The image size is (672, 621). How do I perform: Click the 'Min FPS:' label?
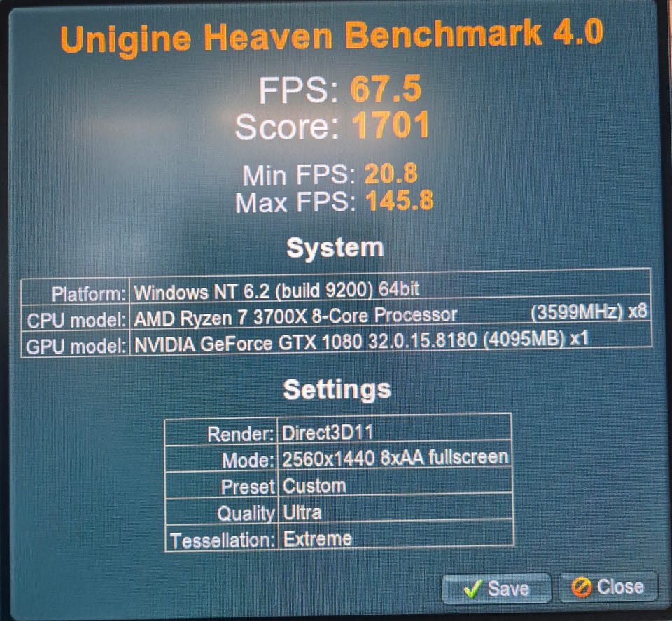(300, 175)
